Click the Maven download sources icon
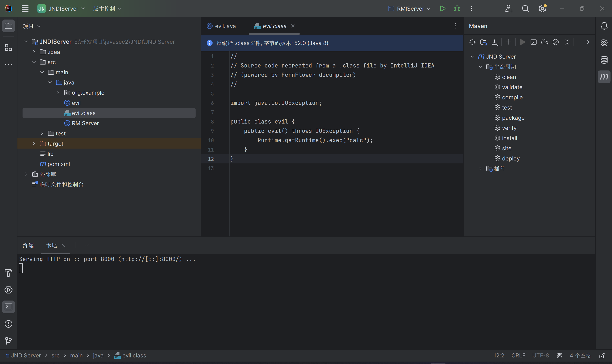Screen dimensions: 612x364 tap(495, 42)
